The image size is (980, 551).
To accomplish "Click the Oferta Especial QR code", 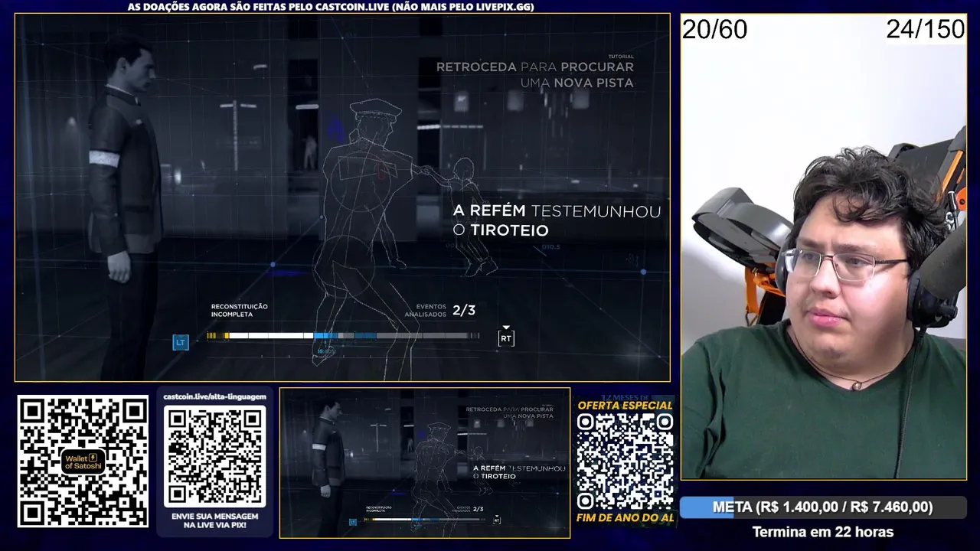I will [x=625, y=462].
